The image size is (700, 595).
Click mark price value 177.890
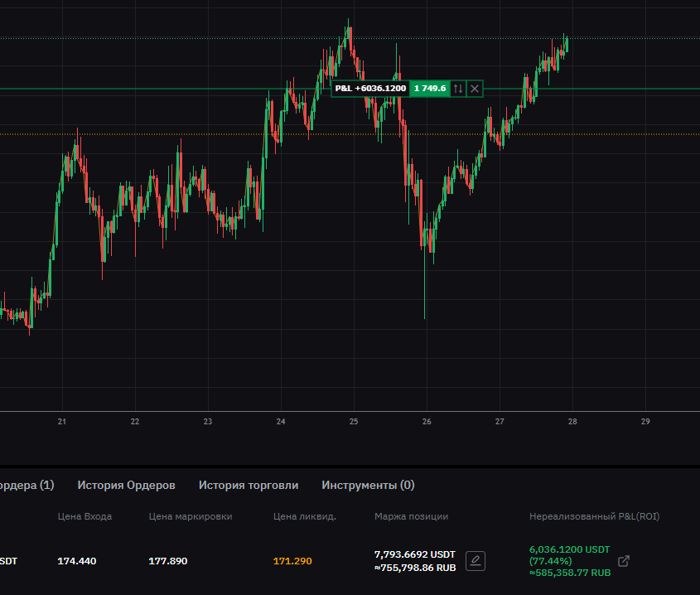tap(168, 561)
